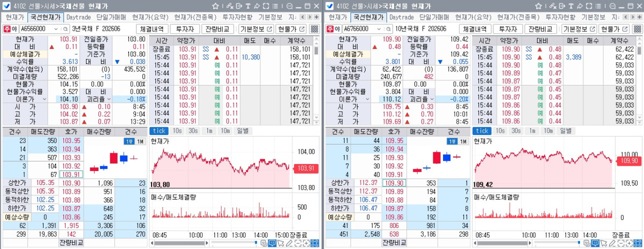Click the unlink chain icon in the left window title bar
The width and height of the screenshot is (644, 249).
click(230, 6)
